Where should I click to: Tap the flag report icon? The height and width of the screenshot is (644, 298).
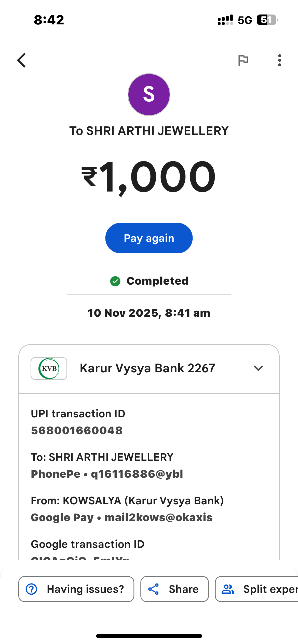coord(243,60)
